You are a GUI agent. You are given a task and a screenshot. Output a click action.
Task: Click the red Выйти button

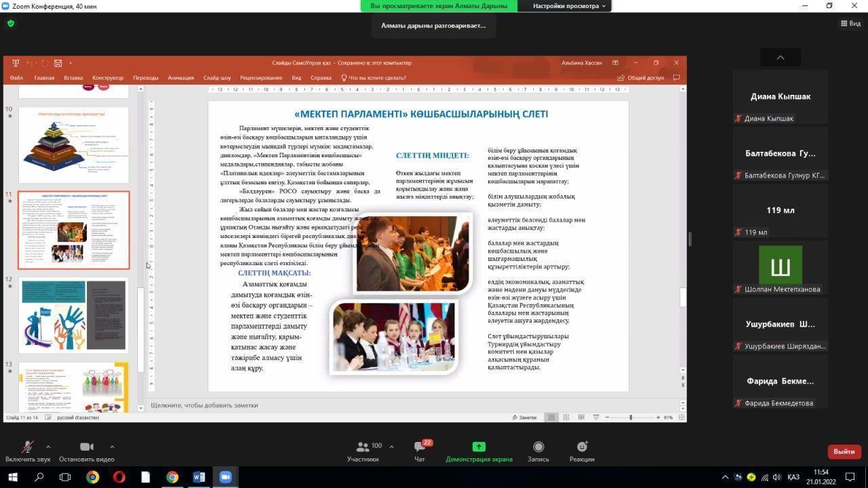pyautogui.click(x=844, y=451)
